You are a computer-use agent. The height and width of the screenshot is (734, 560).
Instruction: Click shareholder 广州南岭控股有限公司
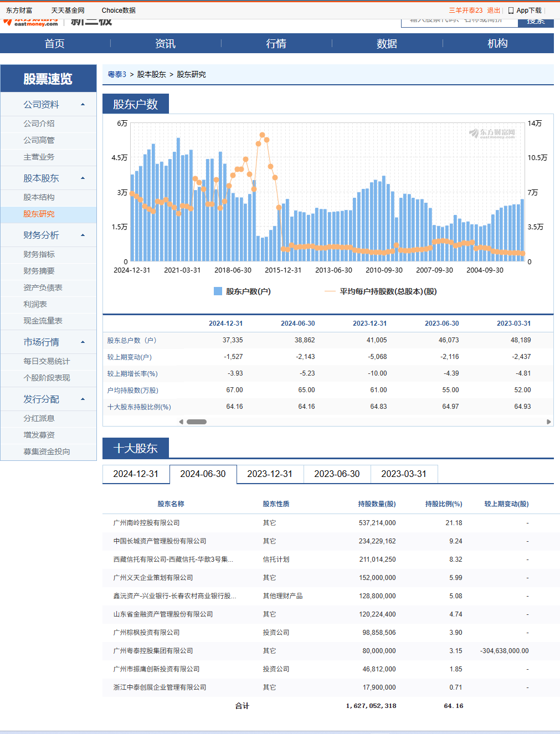point(146,523)
